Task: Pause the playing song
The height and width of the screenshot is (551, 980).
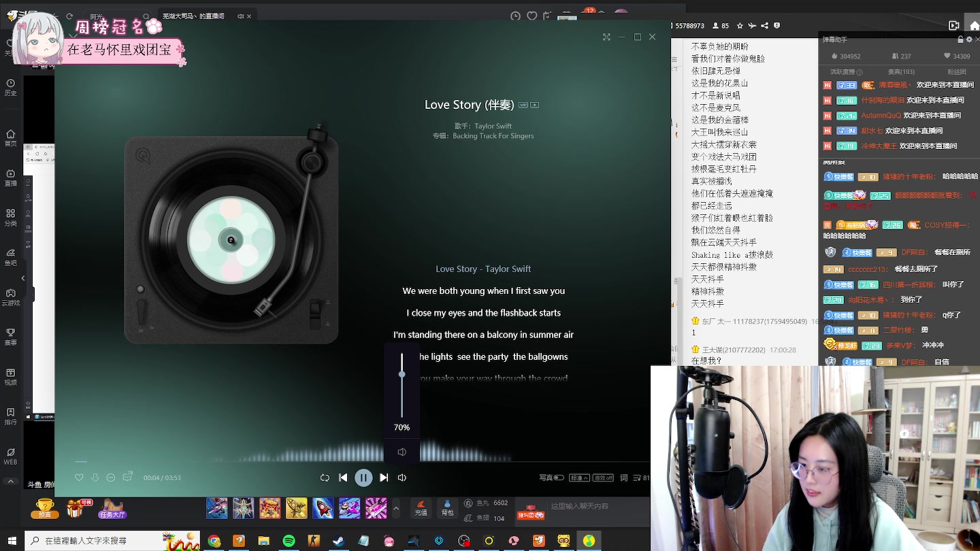Action: pos(363,478)
